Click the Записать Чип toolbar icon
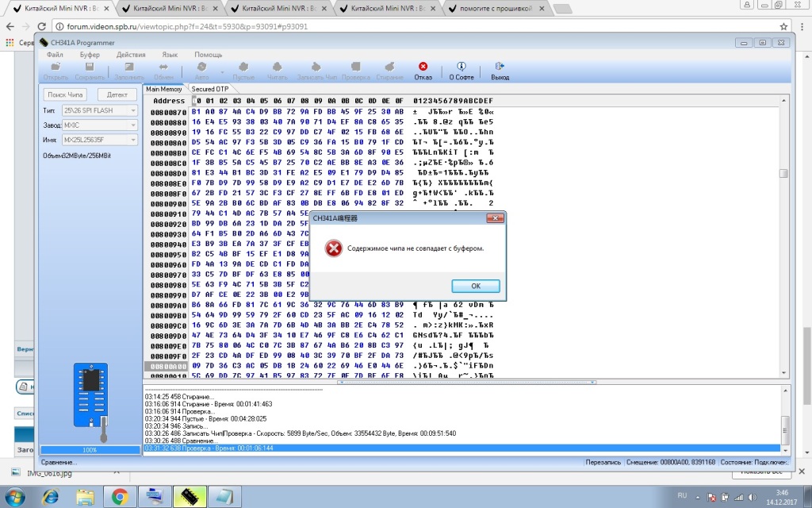 coord(316,67)
